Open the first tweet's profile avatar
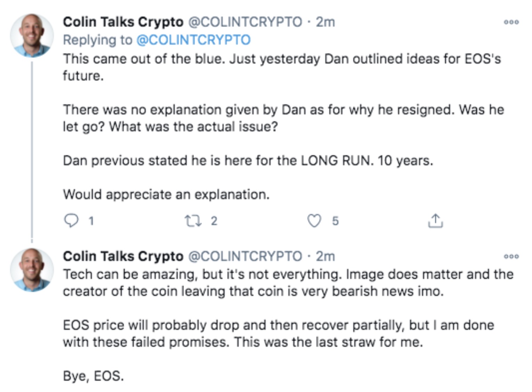 (32, 35)
